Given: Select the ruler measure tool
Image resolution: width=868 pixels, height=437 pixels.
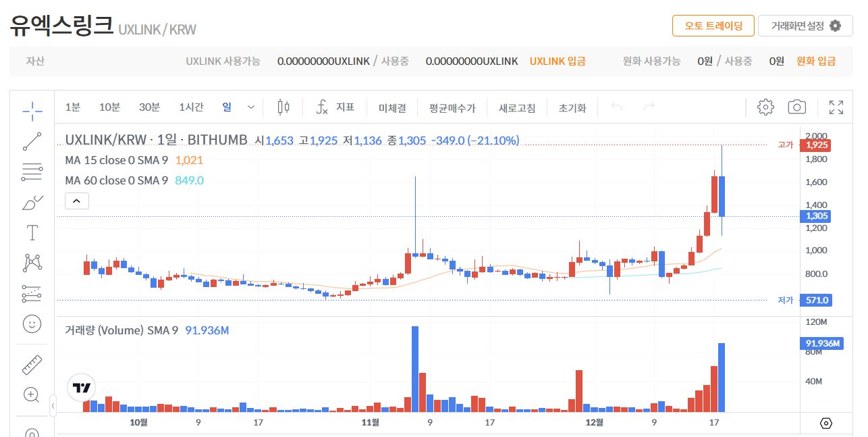Looking at the screenshot, I should click(x=32, y=365).
